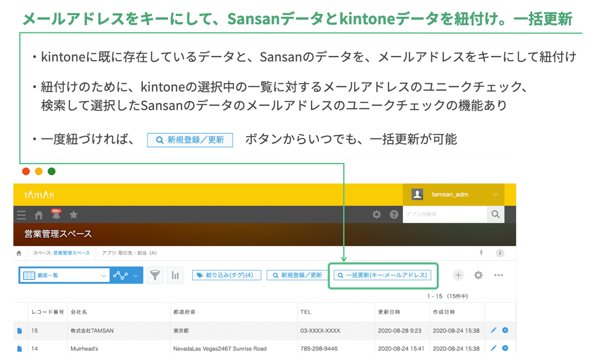Expand the graph view chevron dropdown
This screenshot has width=599, height=364.
click(136, 275)
